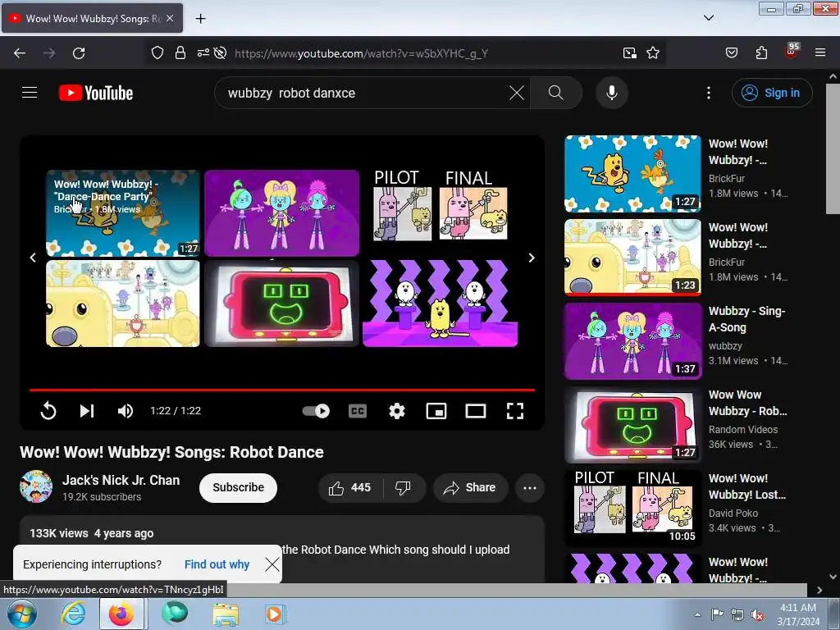Open picture-in-picture icon in address bar
840x630 pixels.
coord(629,53)
